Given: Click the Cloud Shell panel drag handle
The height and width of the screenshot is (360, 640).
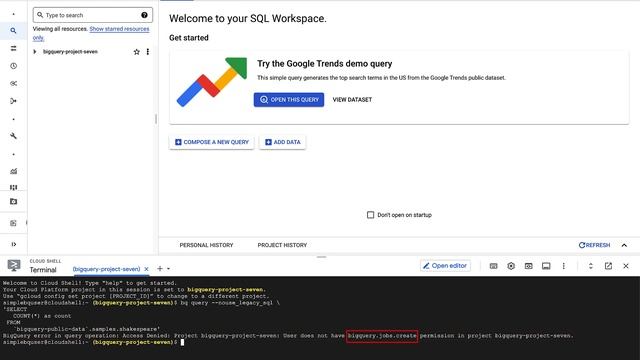Looking at the screenshot, I should coord(322,257).
